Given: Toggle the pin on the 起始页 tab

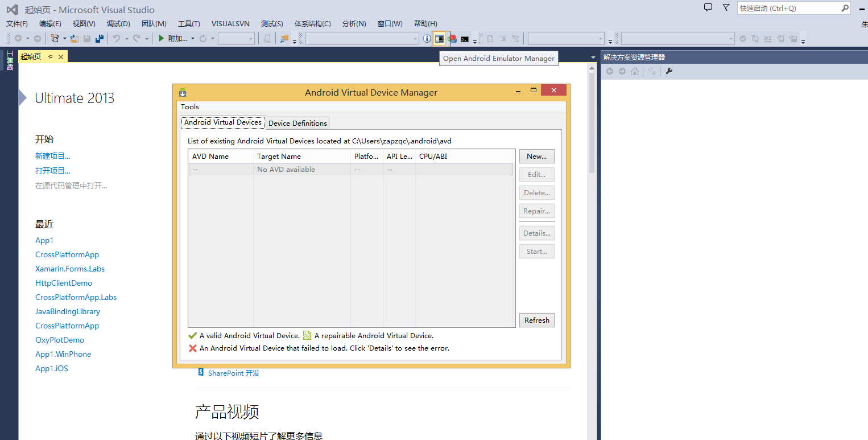Looking at the screenshot, I should [x=50, y=56].
